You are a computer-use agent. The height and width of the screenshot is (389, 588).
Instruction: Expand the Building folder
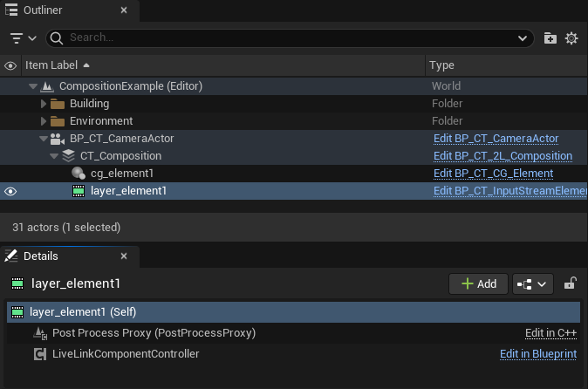[x=44, y=104]
